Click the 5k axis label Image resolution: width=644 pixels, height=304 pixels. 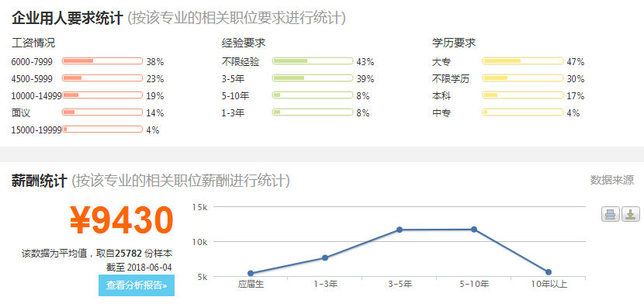[x=203, y=277]
